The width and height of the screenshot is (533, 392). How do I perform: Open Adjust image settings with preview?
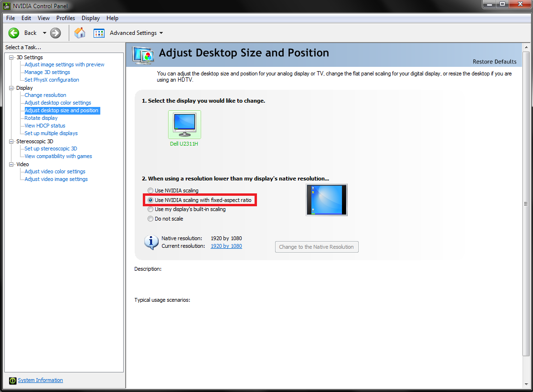point(64,64)
